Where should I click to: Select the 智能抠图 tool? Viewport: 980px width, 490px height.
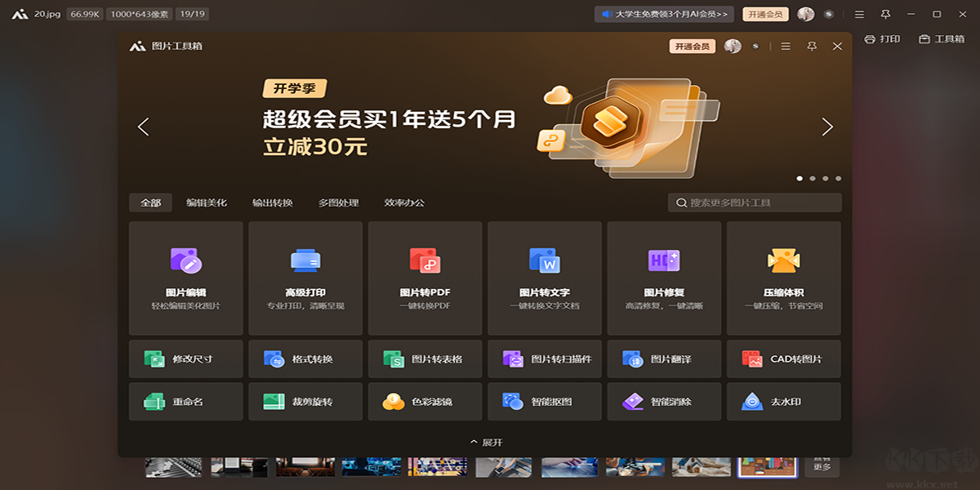click(545, 401)
